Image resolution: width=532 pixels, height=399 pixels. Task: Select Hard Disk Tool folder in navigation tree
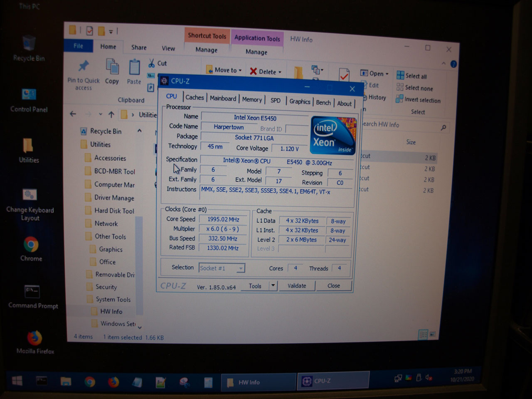(110, 211)
